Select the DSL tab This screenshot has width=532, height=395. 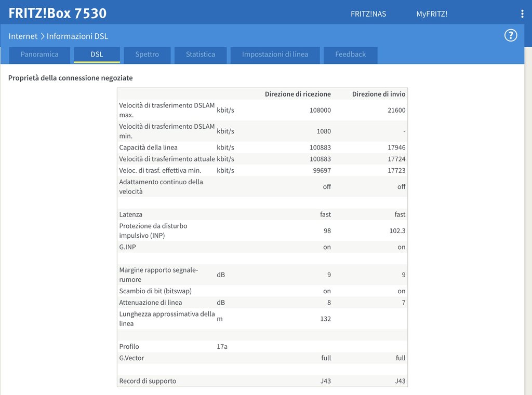pos(97,55)
